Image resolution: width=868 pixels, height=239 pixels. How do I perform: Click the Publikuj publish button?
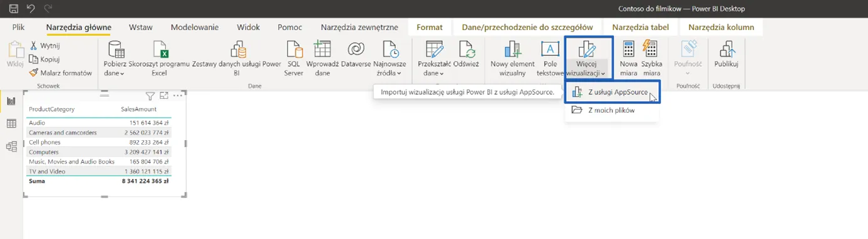click(726, 55)
